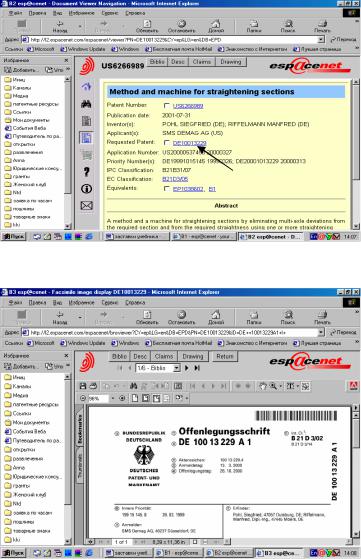The width and height of the screenshot is (361, 559).
Task: Click Return button in Facsimile image display window
Action: pyautogui.click(x=225, y=356)
